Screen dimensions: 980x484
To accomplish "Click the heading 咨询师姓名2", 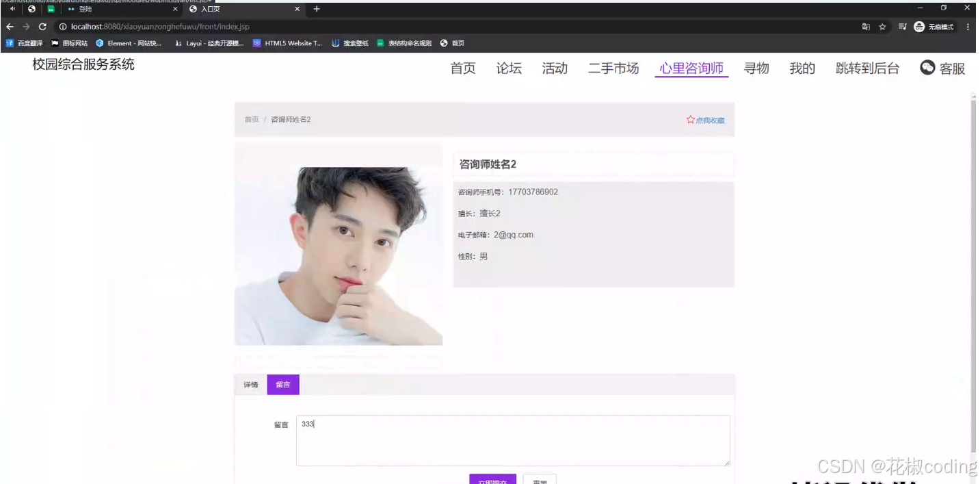I will 488,164.
